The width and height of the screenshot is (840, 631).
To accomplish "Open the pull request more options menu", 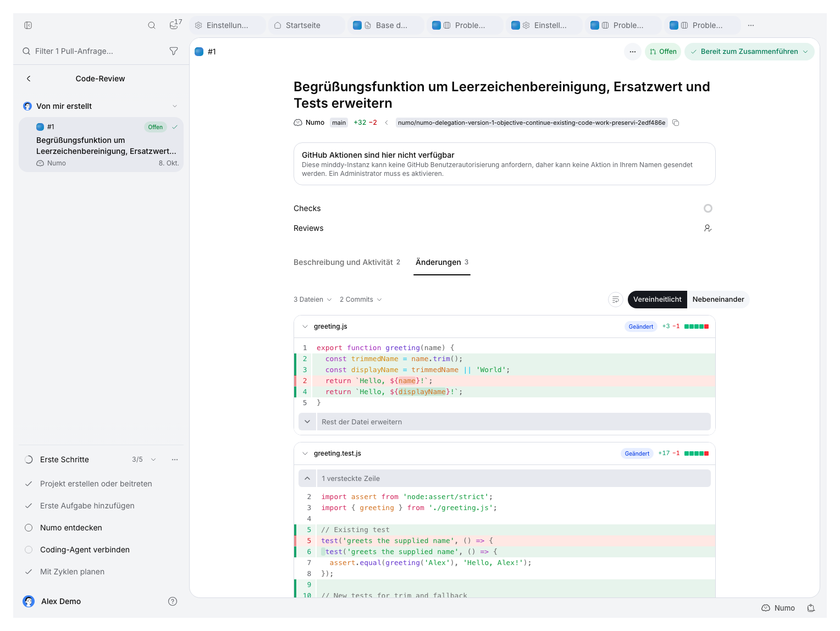I will pos(633,52).
